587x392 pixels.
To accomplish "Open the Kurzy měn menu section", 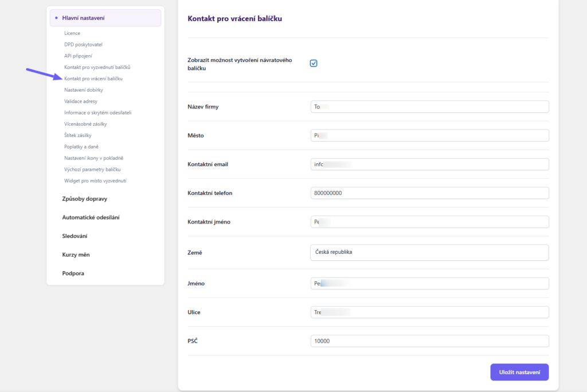I will point(76,254).
